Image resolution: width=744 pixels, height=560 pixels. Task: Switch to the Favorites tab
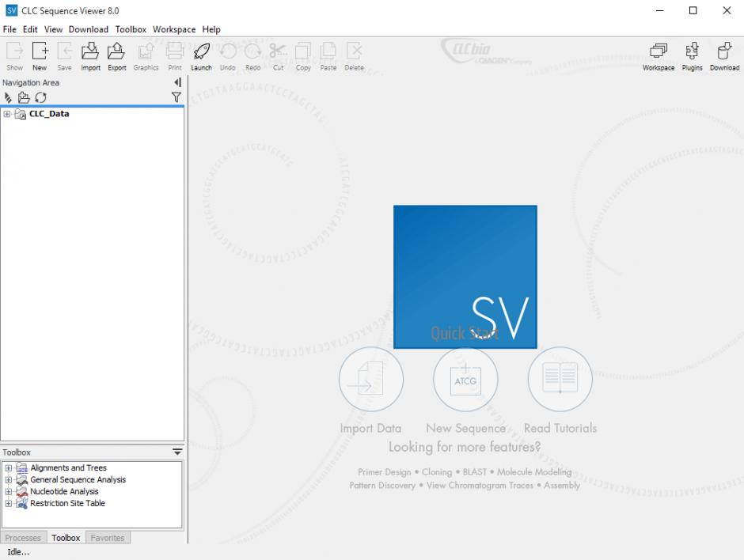[108, 538]
